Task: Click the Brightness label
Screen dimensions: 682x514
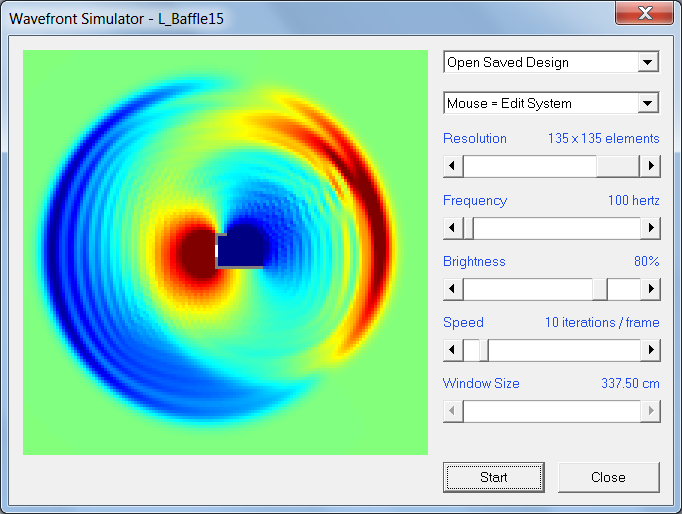Action: 474,261
